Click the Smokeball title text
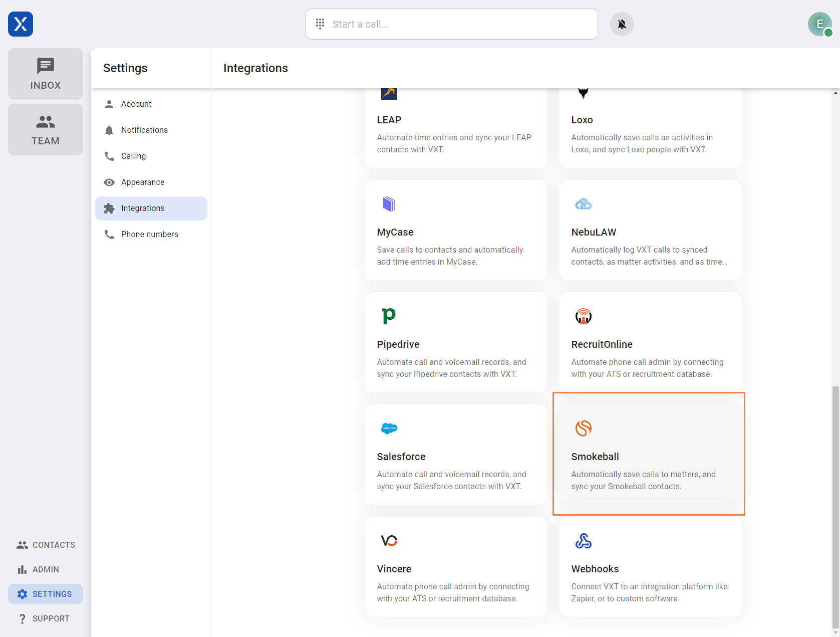This screenshot has width=840, height=637. point(595,457)
